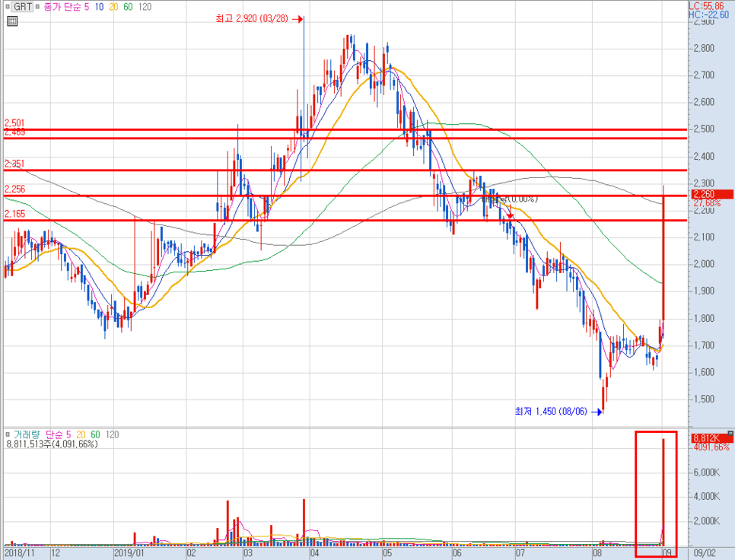Toggle the small square left of GRT
This screenshot has width=735, height=560.
click(7, 7)
